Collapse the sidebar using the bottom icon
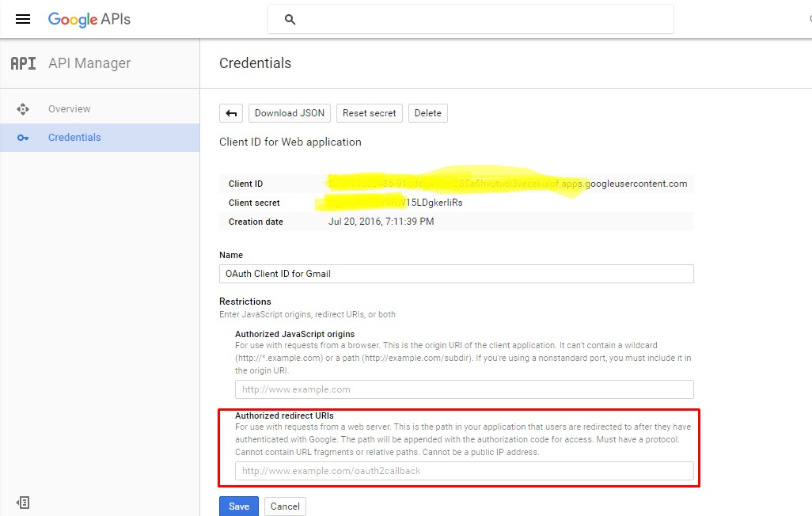 click(x=23, y=503)
